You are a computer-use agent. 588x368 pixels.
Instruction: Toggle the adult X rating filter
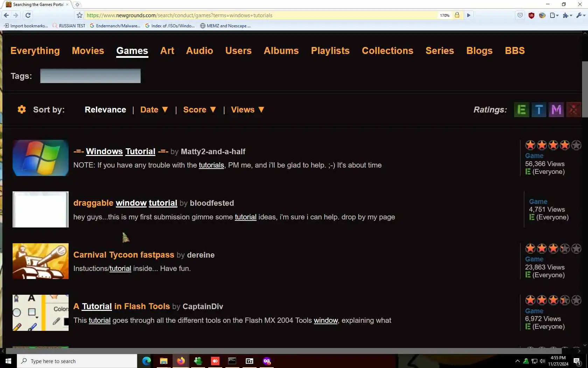coord(574,110)
